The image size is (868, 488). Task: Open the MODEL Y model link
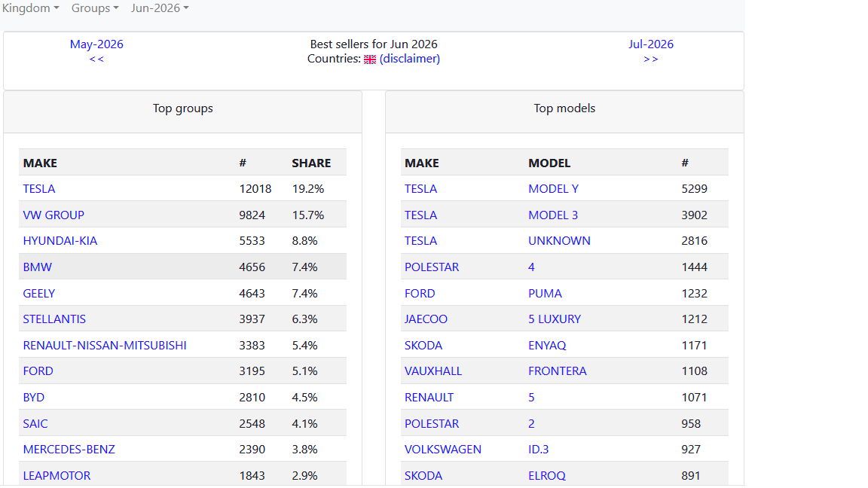(554, 189)
